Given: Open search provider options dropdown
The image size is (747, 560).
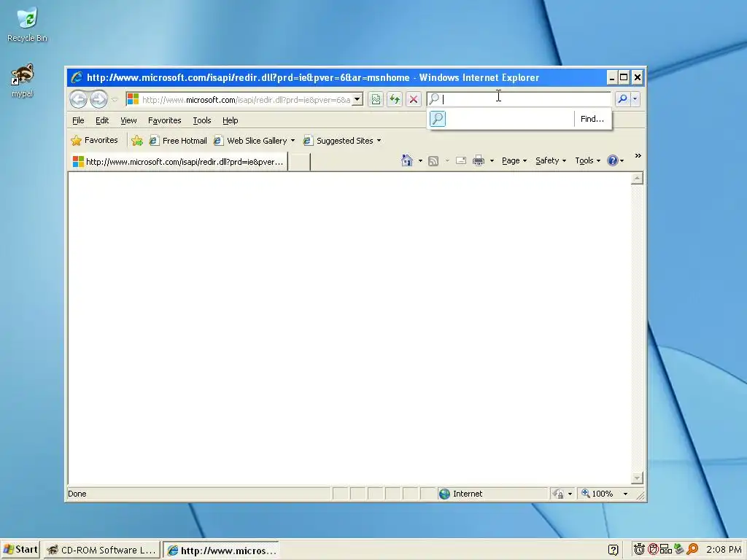Looking at the screenshot, I should (635, 99).
